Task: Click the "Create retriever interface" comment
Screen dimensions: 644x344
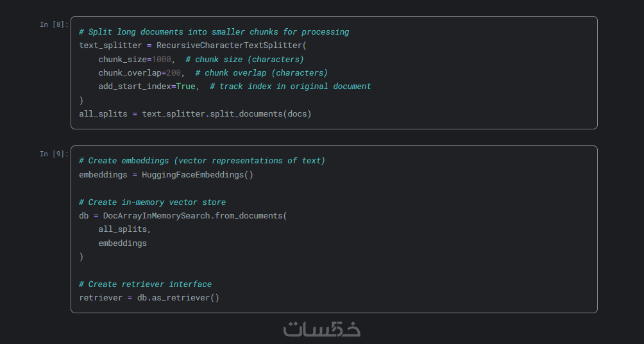Action: click(145, 284)
